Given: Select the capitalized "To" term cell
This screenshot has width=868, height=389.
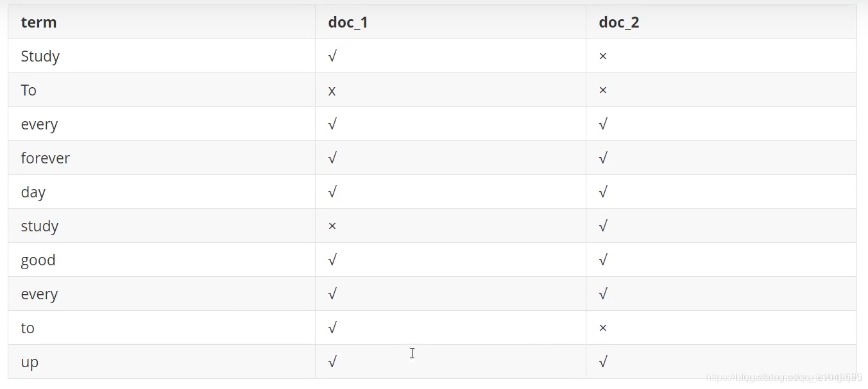Looking at the screenshot, I should point(28,90).
